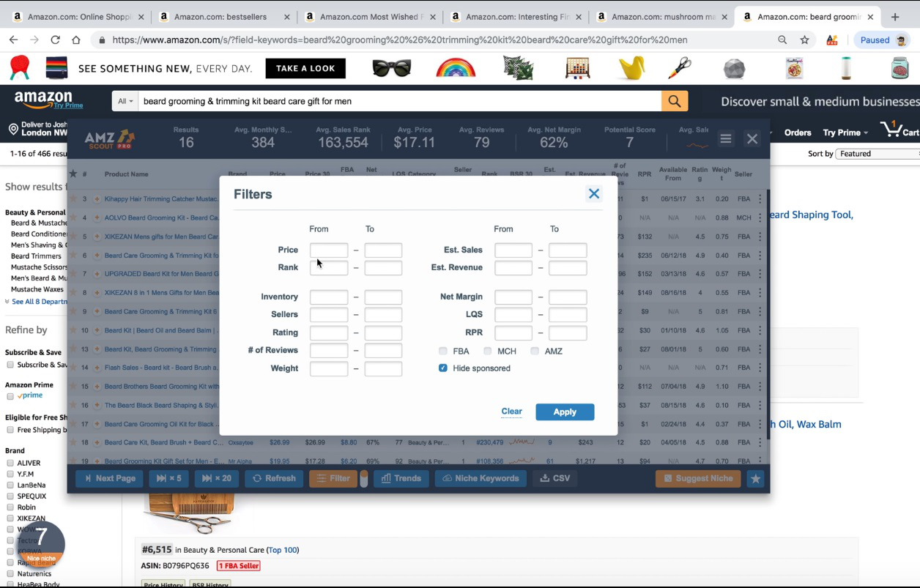920x588 pixels.
Task: Star the AOLVO Beard Grooming Kit row
Action: (x=73, y=217)
